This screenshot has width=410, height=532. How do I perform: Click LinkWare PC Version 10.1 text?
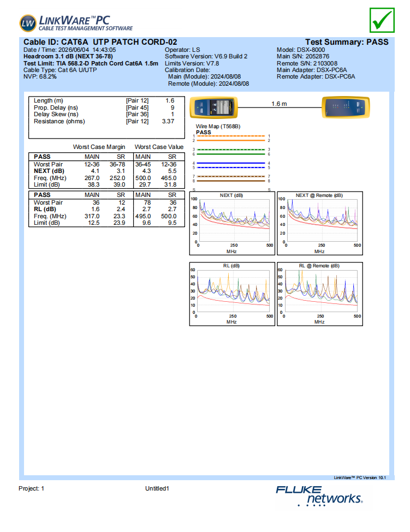360,478
